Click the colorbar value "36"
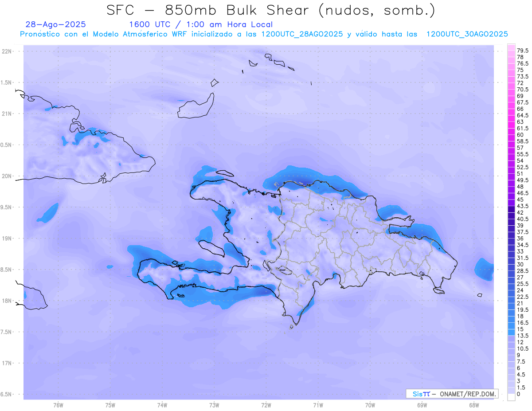This screenshot has width=532, height=411. 520,239
